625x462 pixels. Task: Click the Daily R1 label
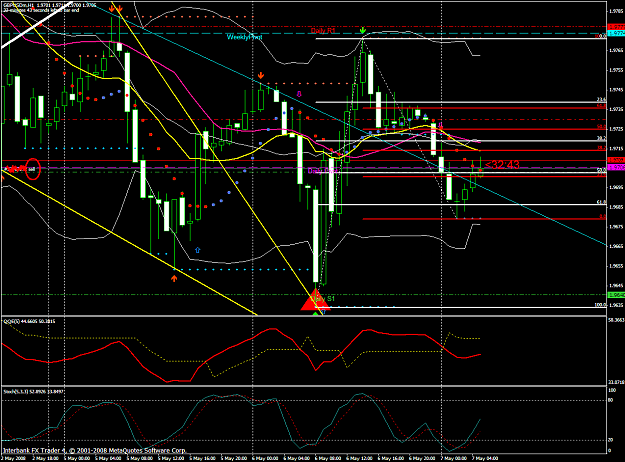(x=323, y=31)
